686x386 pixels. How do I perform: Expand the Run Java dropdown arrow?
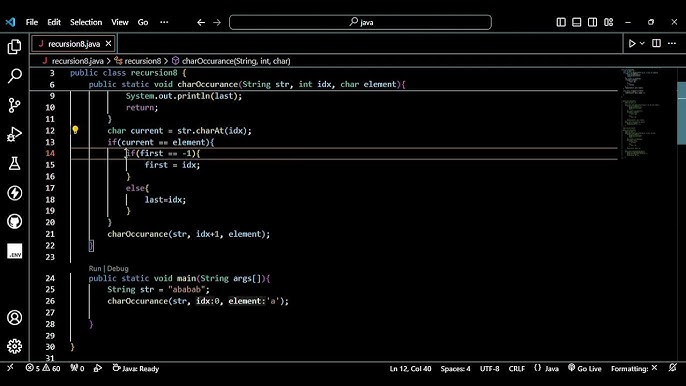point(642,43)
